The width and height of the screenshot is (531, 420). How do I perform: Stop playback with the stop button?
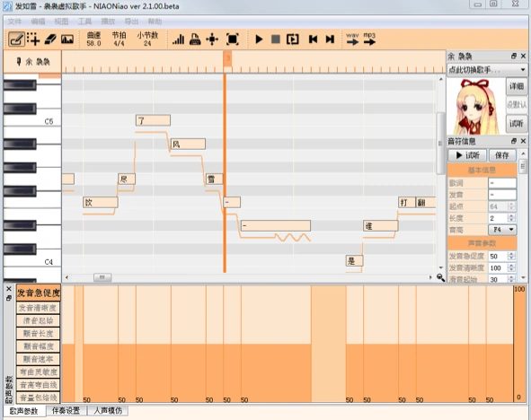click(x=276, y=39)
